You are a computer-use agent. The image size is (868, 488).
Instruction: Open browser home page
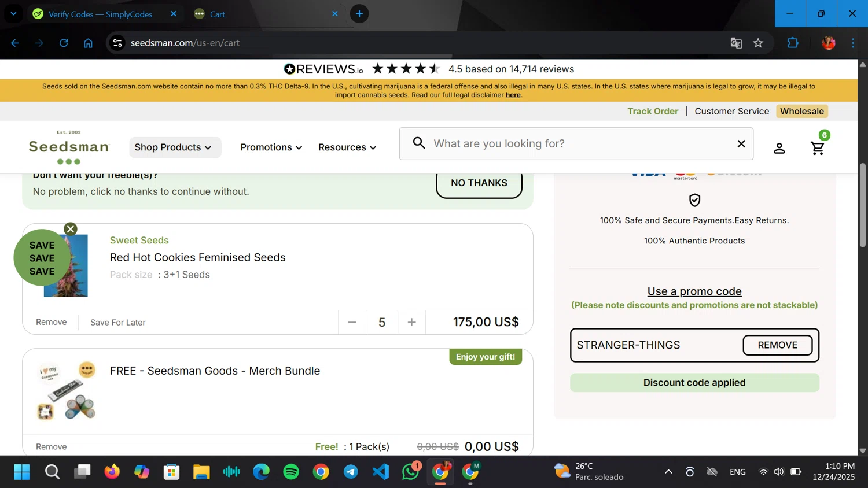click(88, 43)
